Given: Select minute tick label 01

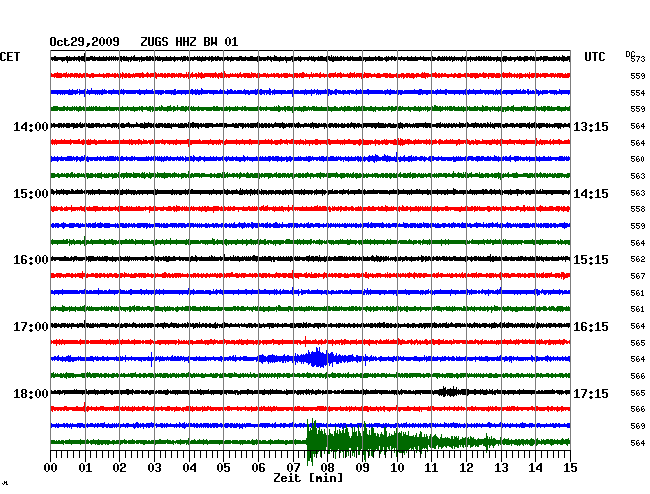Looking at the screenshot, I should 85,468.
